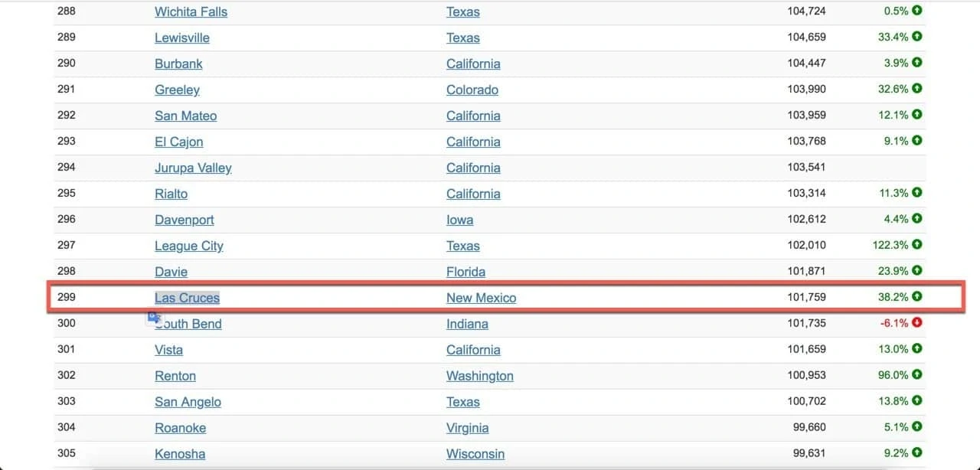Click the Roanoke city link
980x470 pixels.
pos(180,428)
